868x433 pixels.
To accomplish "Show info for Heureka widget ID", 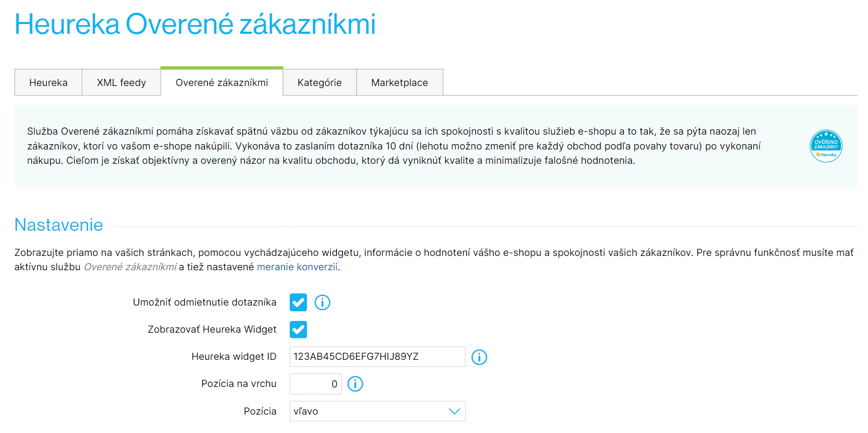I will (479, 357).
